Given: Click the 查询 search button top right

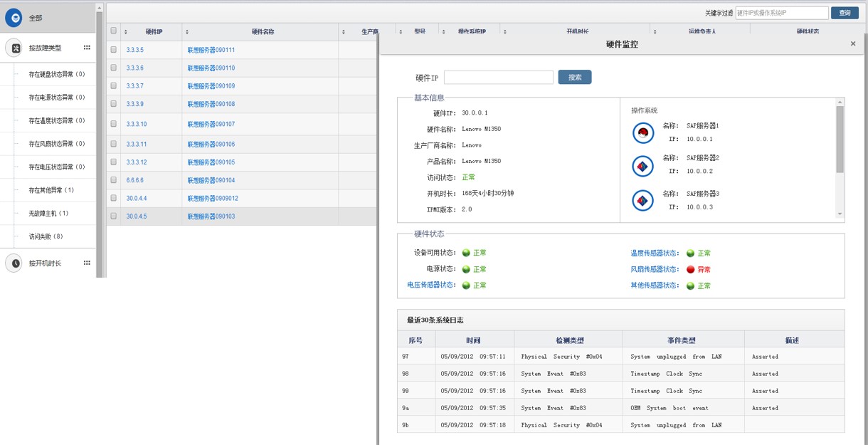Looking at the screenshot, I should 845,12.
